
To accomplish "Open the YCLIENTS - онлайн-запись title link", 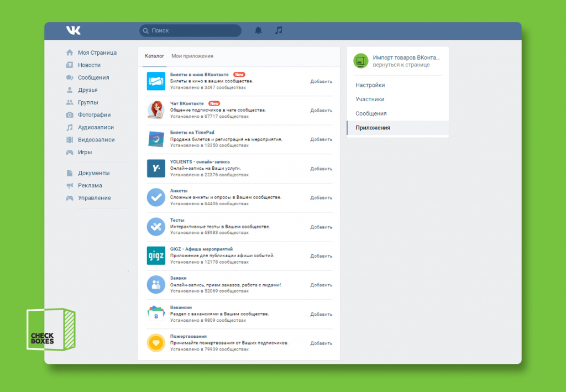I will pos(200,162).
